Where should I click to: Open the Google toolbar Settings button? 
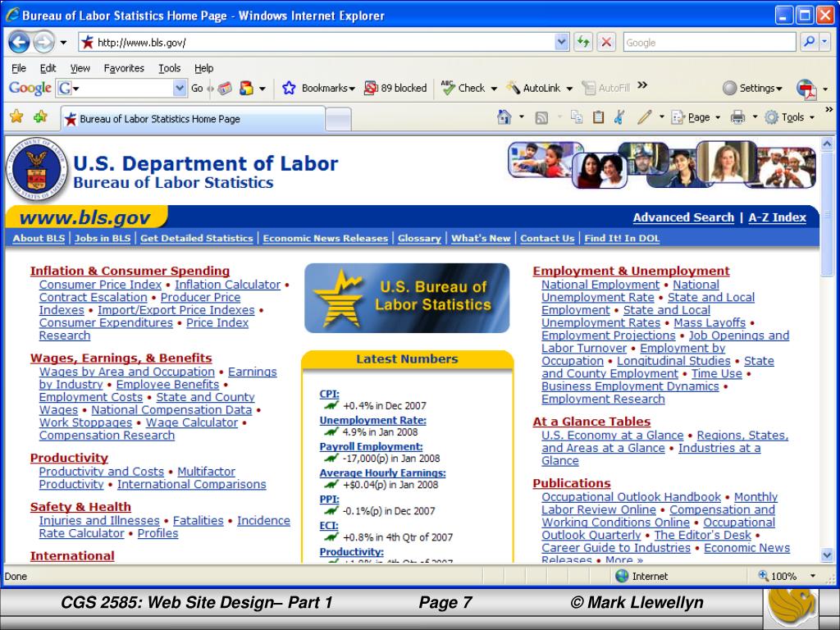point(752,88)
